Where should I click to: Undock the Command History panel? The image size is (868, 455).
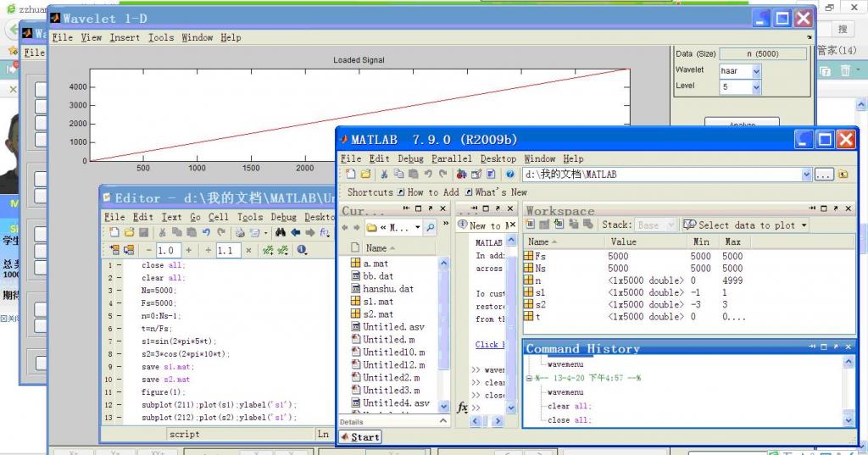pos(836,347)
